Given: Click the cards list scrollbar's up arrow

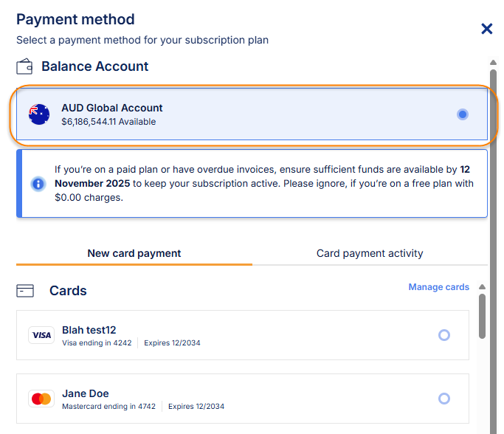Looking at the screenshot, I should (483, 287).
